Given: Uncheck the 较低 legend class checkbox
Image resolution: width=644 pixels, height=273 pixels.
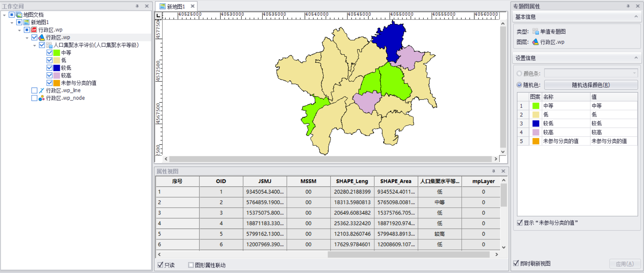Looking at the screenshot, I should click(49, 68).
